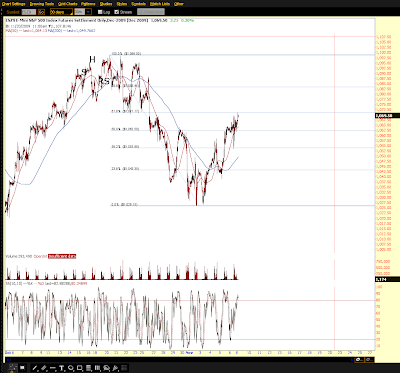Image resolution: width=400 pixels, height=373 pixels.
Task: Toggle the Log scale checkbox
Action: 100,12
